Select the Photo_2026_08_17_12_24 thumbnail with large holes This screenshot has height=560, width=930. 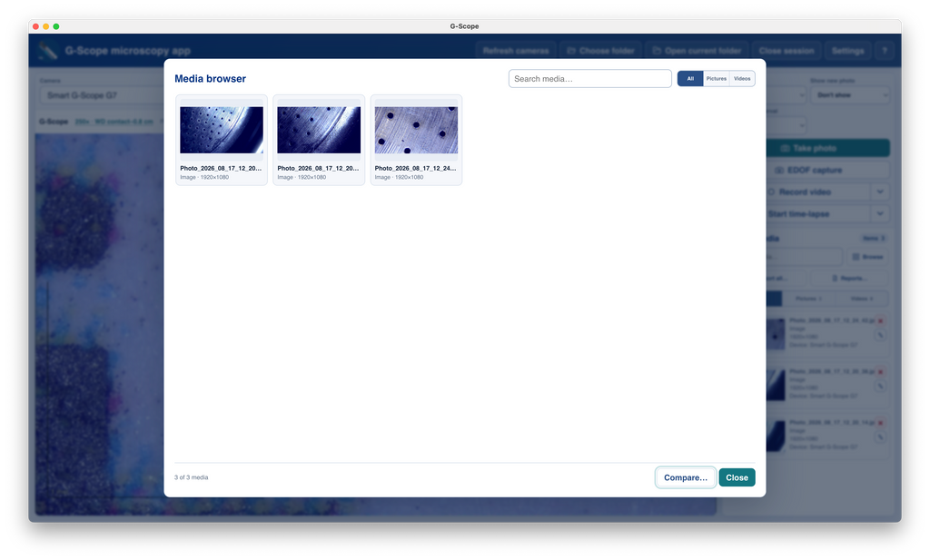[416, 131]
